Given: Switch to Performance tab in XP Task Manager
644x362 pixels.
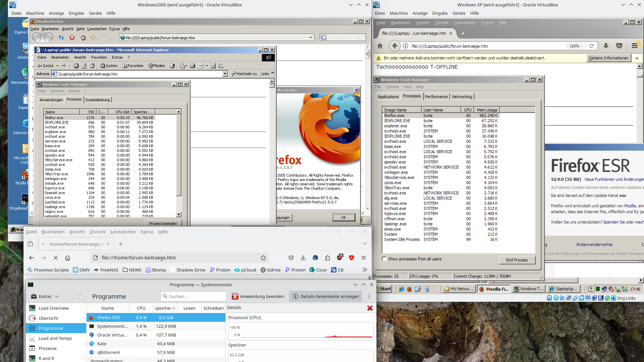Looking at the screenshot, I should coord(436,97).
